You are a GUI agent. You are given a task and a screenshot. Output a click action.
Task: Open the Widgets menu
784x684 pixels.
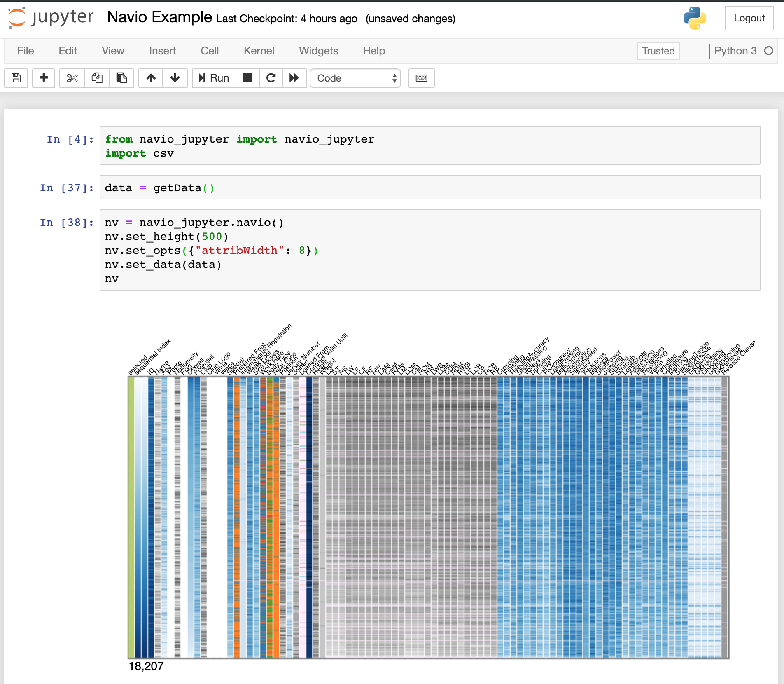pyautogui.click(x=318, y=51)
